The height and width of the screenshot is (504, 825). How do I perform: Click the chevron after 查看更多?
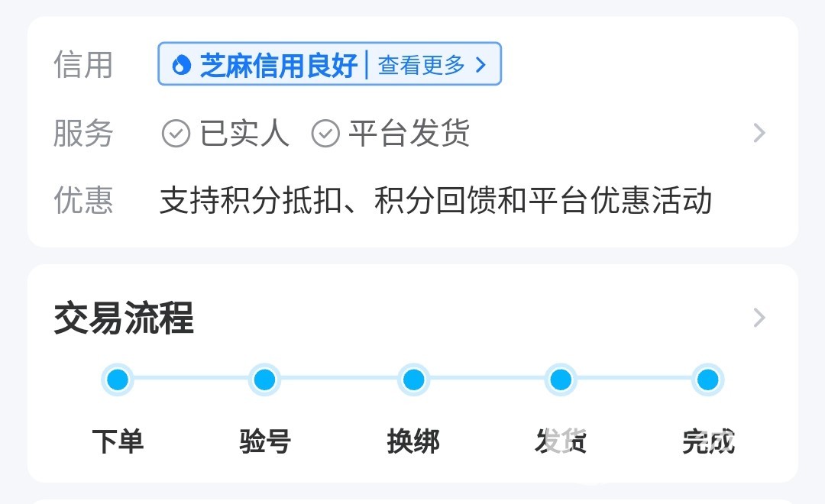click(480, 65)
